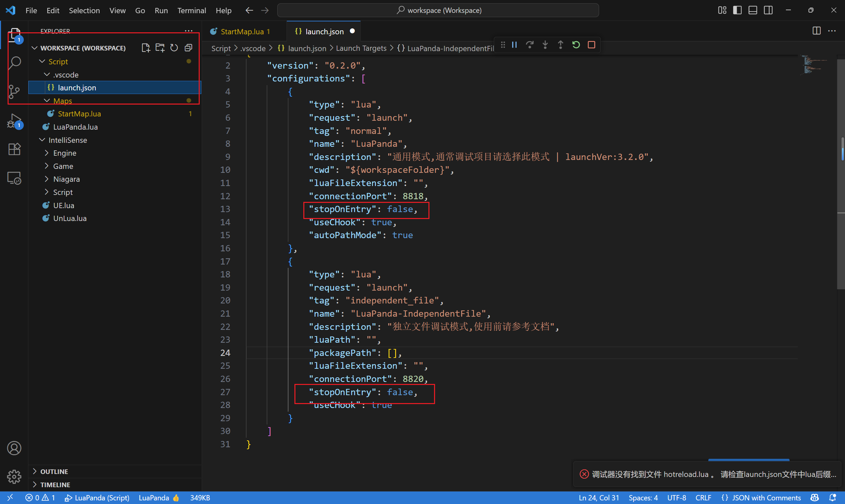
Task: Open Run and Debug view
Action: click(x=14, y=121)
